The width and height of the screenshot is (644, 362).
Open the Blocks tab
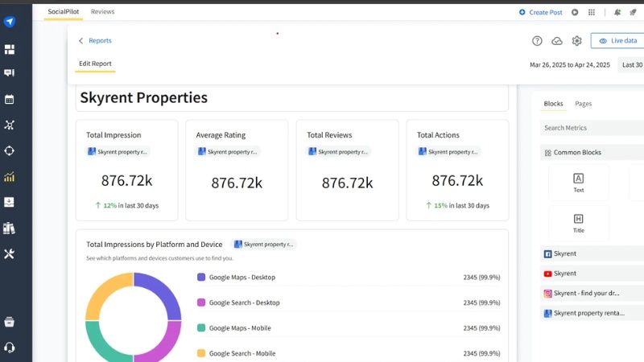(x=553, y=104)
